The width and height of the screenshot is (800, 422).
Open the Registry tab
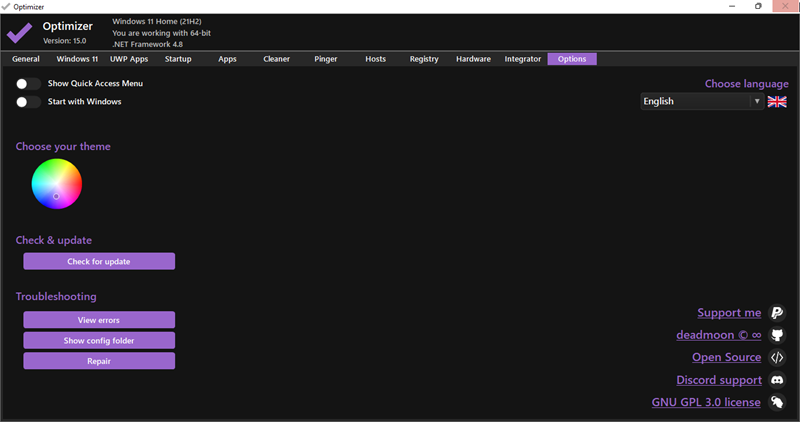coord(424,59)
